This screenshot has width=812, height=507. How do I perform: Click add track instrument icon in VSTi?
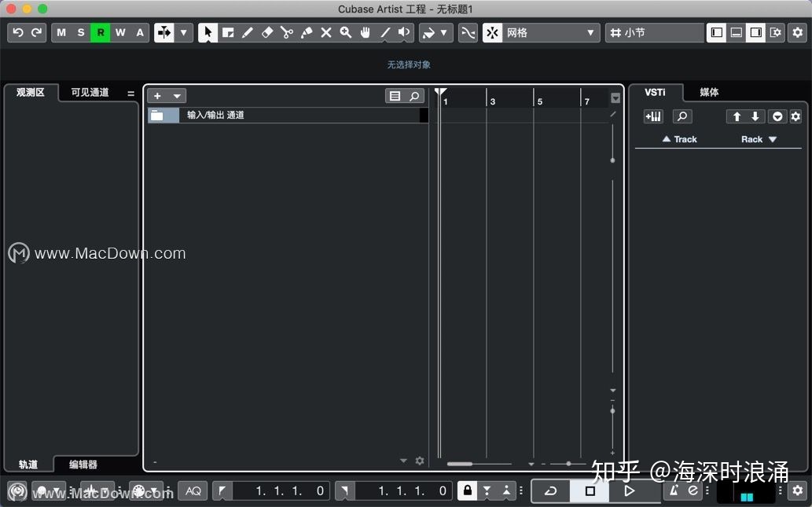coord(653,116)
